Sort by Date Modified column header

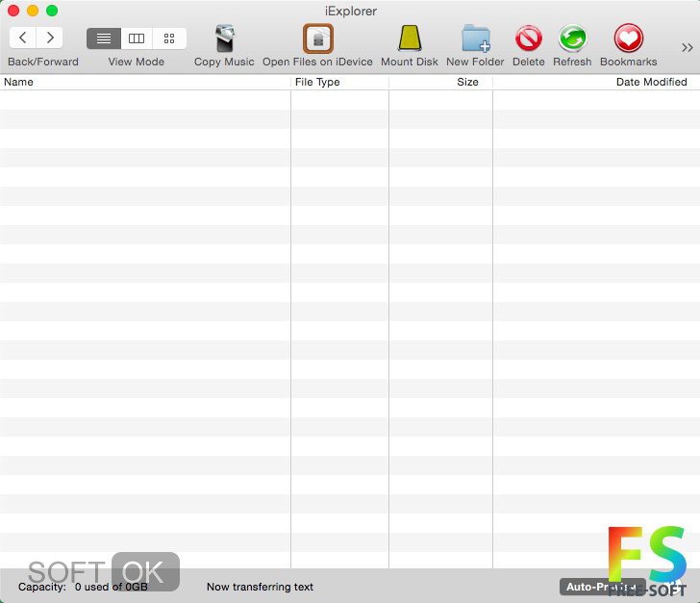[x=596, y=82]
